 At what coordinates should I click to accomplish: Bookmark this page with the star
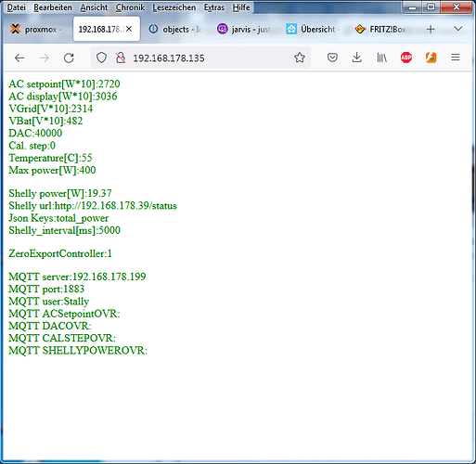(x=300, y=58)
